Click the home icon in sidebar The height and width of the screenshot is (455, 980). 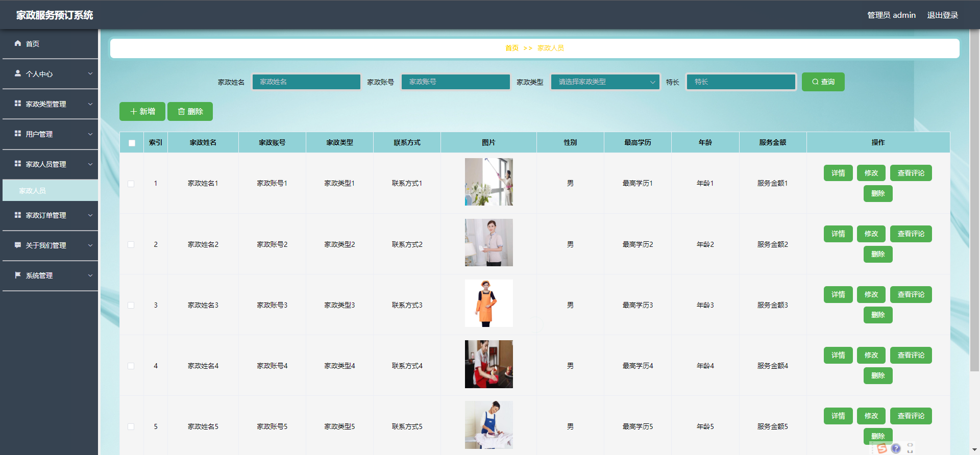pos(18,43)
